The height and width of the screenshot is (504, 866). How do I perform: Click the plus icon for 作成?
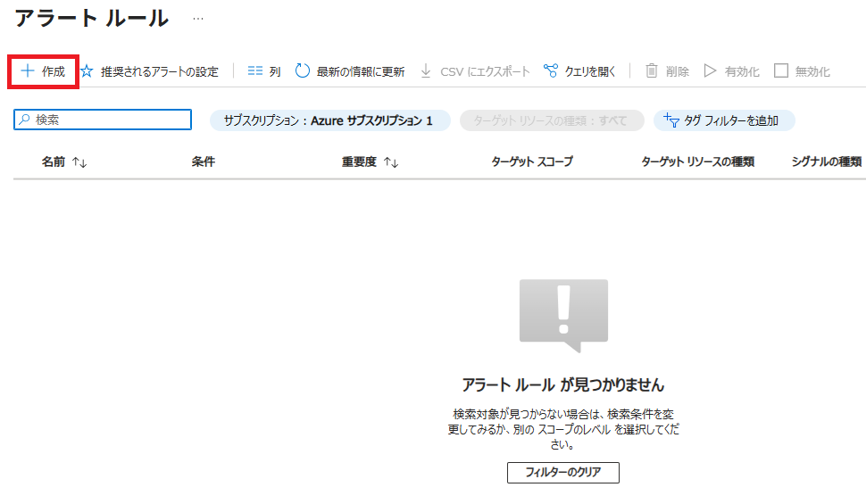[27, 71]
